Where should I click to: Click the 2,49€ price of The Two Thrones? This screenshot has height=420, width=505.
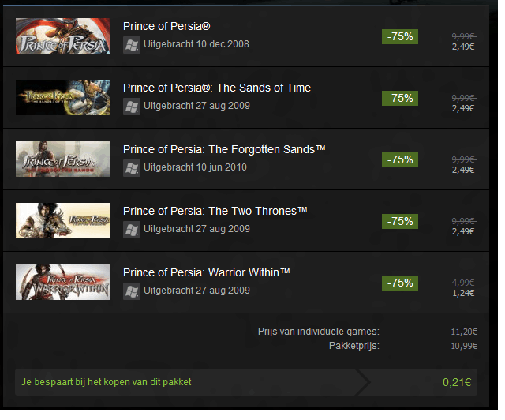point(463,231)
